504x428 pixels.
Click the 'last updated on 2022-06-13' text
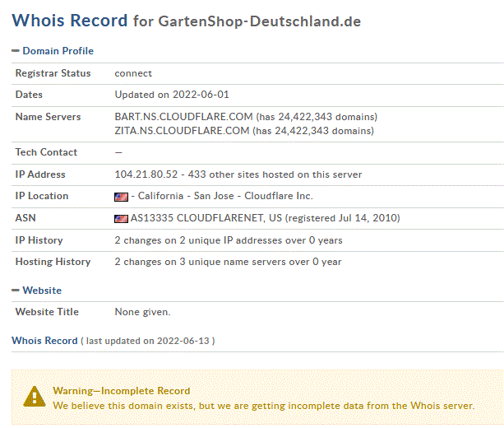coord(148,341)
